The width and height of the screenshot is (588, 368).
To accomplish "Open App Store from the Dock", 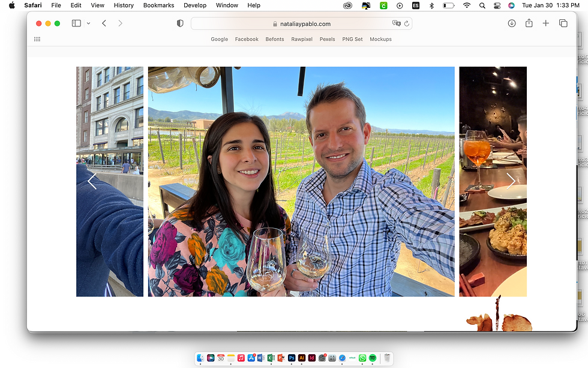I will tap(251, 358).
